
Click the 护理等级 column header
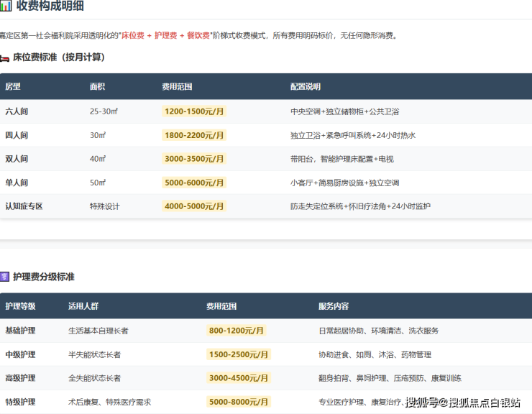(20, 306)
